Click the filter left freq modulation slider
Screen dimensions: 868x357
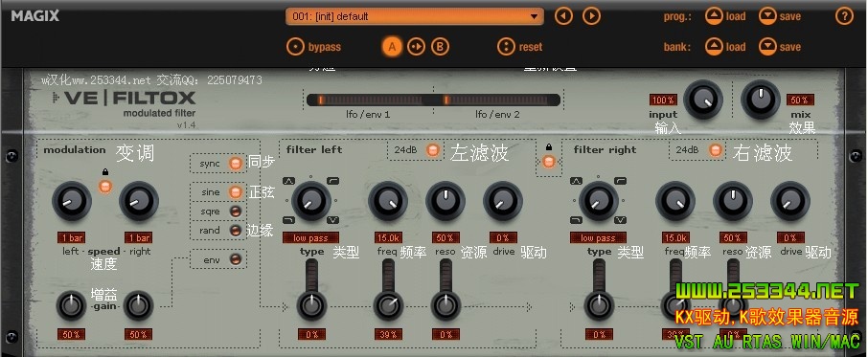pos(388,276)
